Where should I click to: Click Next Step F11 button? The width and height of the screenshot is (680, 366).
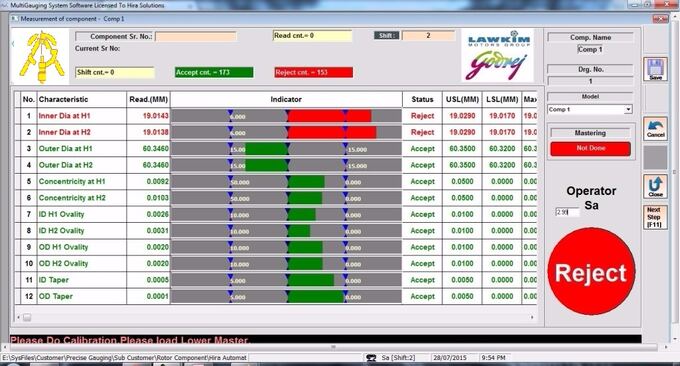click(655, 217)
